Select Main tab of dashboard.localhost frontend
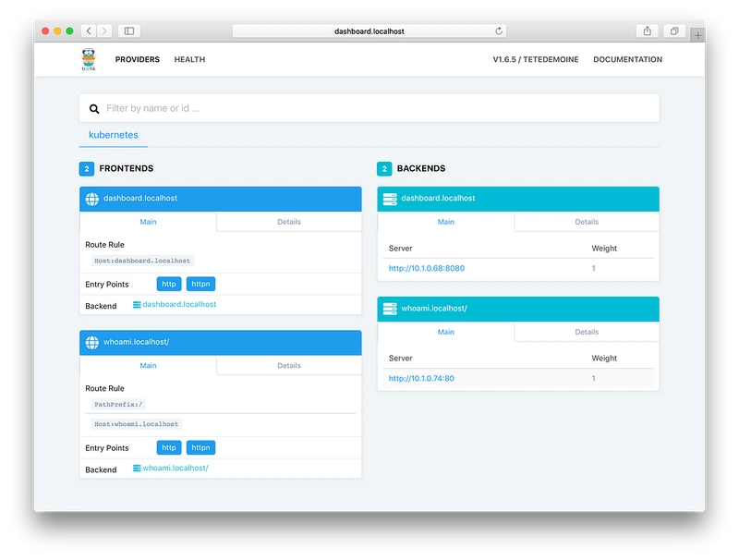The height and width of the screenshot is (560, 739). click(x=148, y=222)
